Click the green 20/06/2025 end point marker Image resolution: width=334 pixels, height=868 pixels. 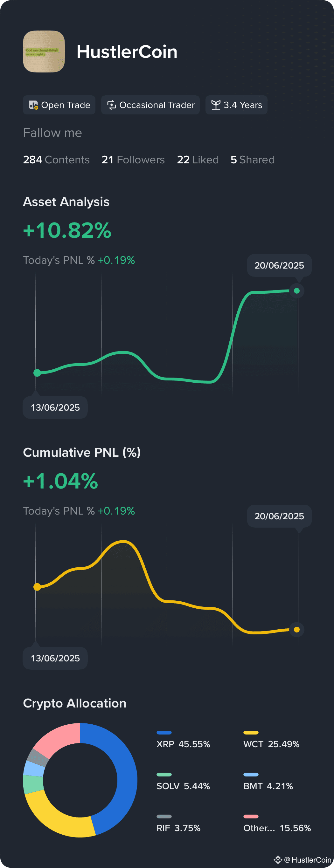pos(297,291)
